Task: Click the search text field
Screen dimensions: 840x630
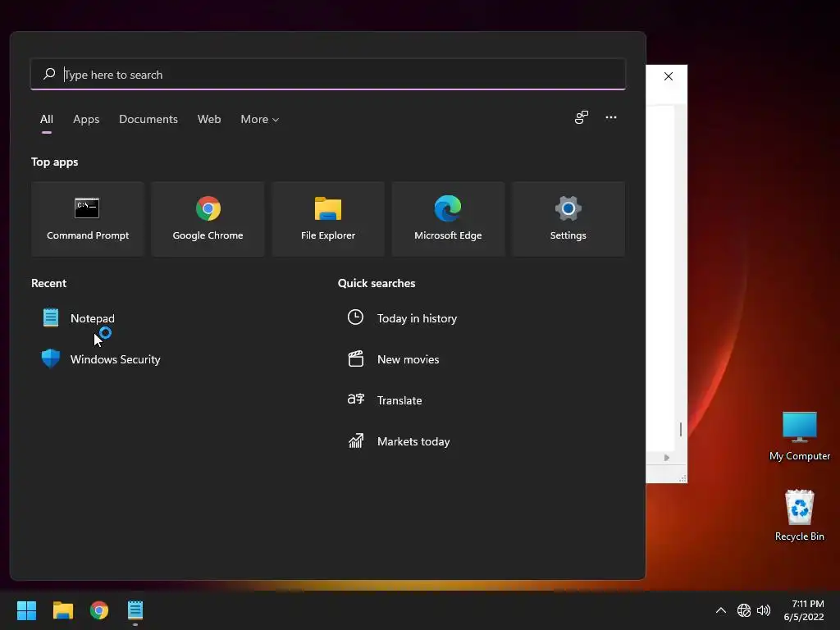Action: click(x=328, y=75)
